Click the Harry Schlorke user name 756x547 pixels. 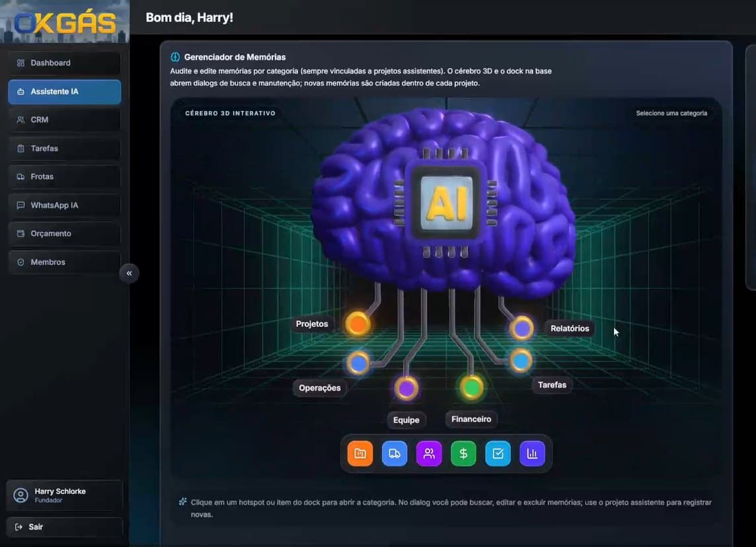[x=60, y=491]
